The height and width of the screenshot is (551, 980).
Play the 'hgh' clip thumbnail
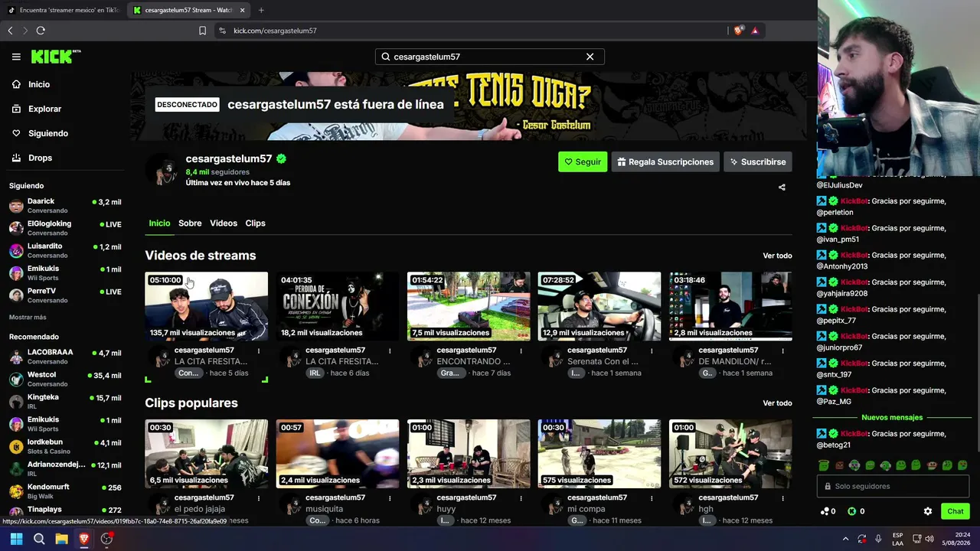(x=730, y=454)
